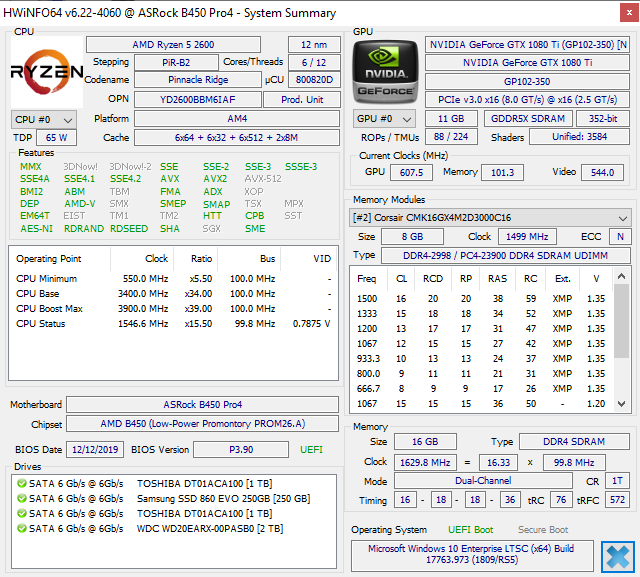Click the 88 / 224 ROPs/TMUs field
640x577 pixels.
tap(451, 136)
